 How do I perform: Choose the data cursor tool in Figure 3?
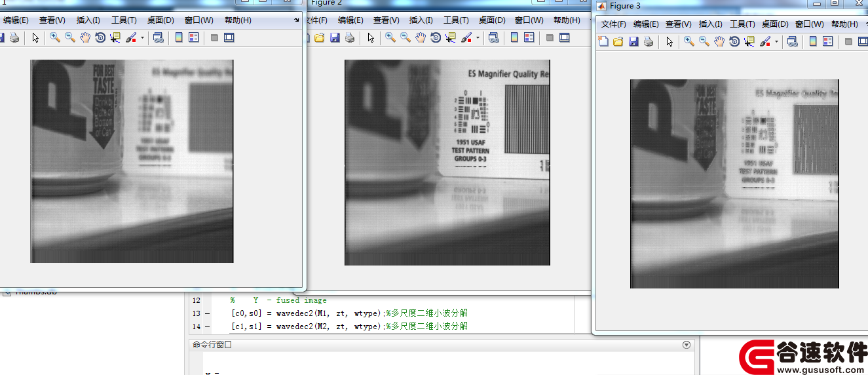point(749,41)
